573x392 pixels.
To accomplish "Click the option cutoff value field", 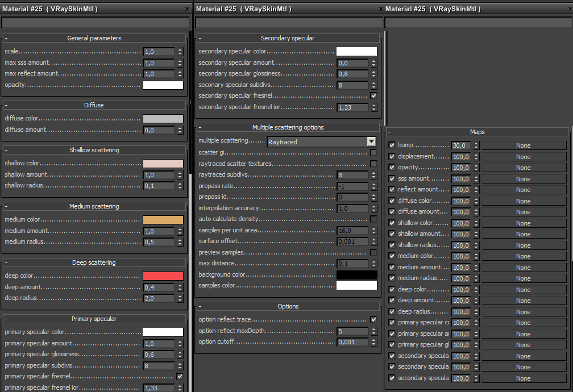I will pos(352,343).
